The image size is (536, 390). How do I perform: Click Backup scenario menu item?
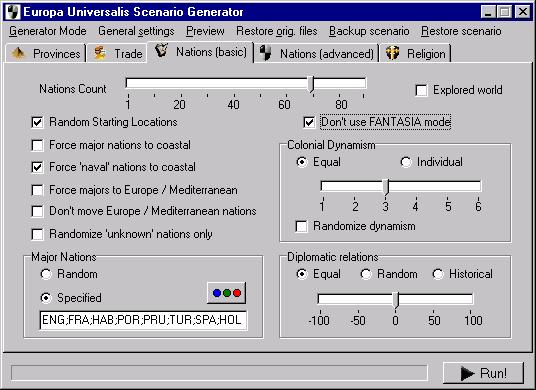(x=369, y=31)
